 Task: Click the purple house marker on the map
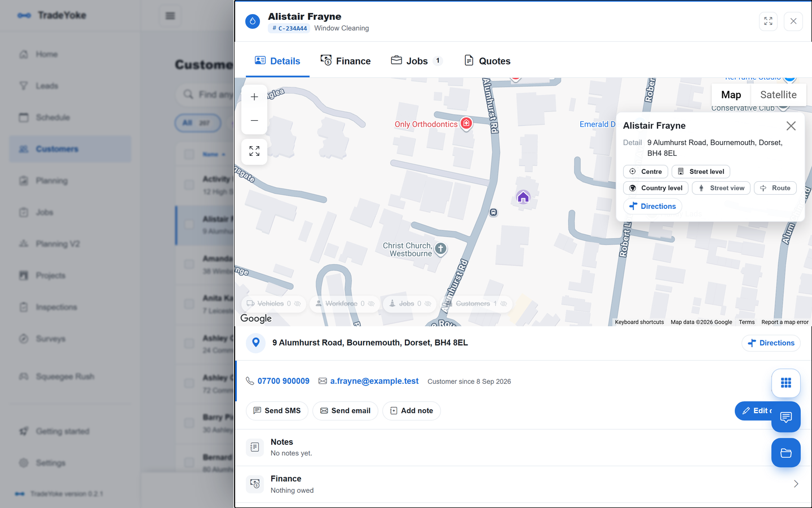523,196
